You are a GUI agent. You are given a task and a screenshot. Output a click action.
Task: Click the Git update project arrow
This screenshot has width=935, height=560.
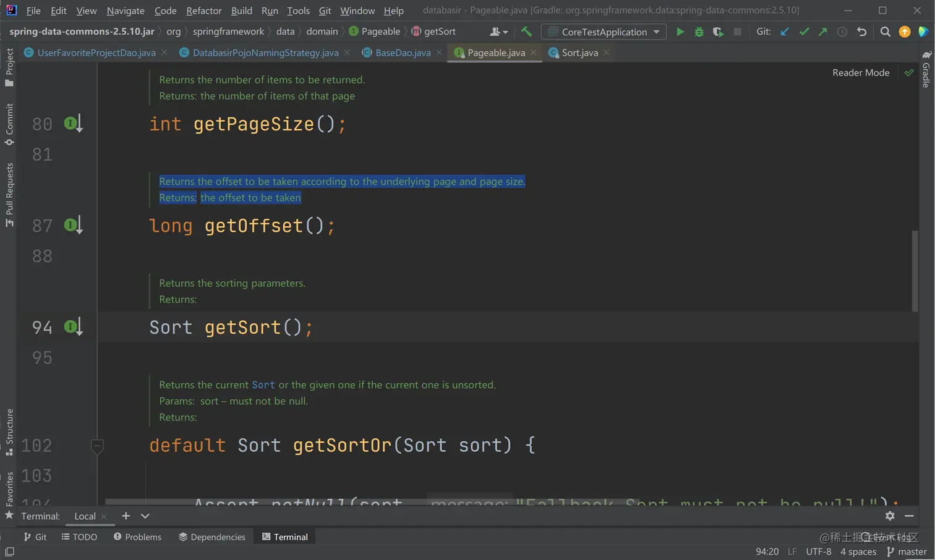(x=785, y=32)
